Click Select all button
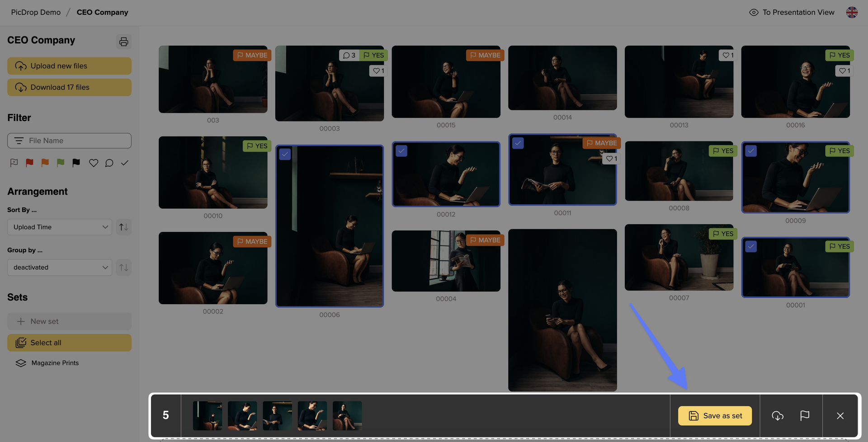 [x=69, y=343]
